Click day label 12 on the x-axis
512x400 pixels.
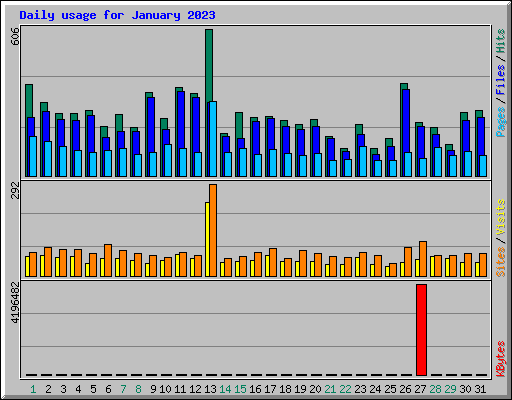coord(195,389)
